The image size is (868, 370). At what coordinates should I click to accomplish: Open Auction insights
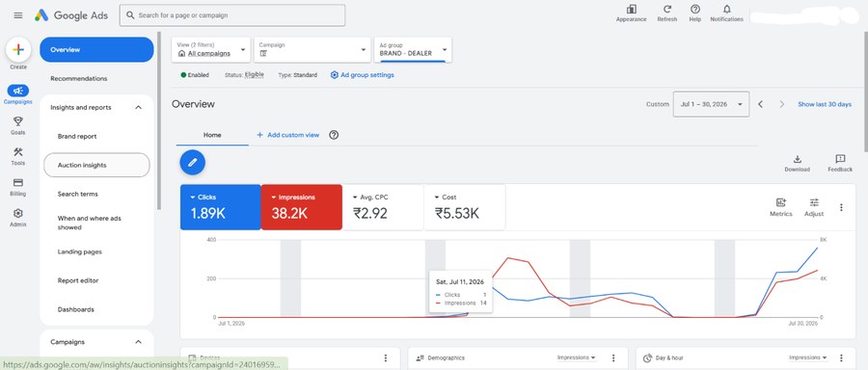click(96, 165)
